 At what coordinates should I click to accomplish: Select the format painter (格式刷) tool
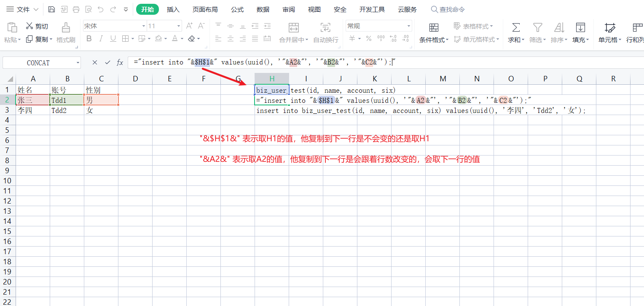point(65,32)
